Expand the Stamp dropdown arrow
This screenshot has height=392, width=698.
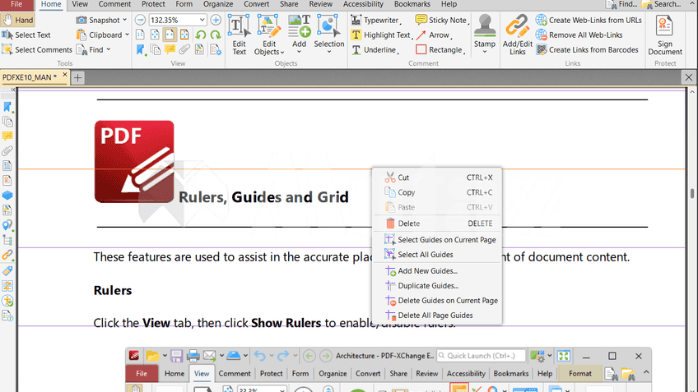click(x=485, y=52)
